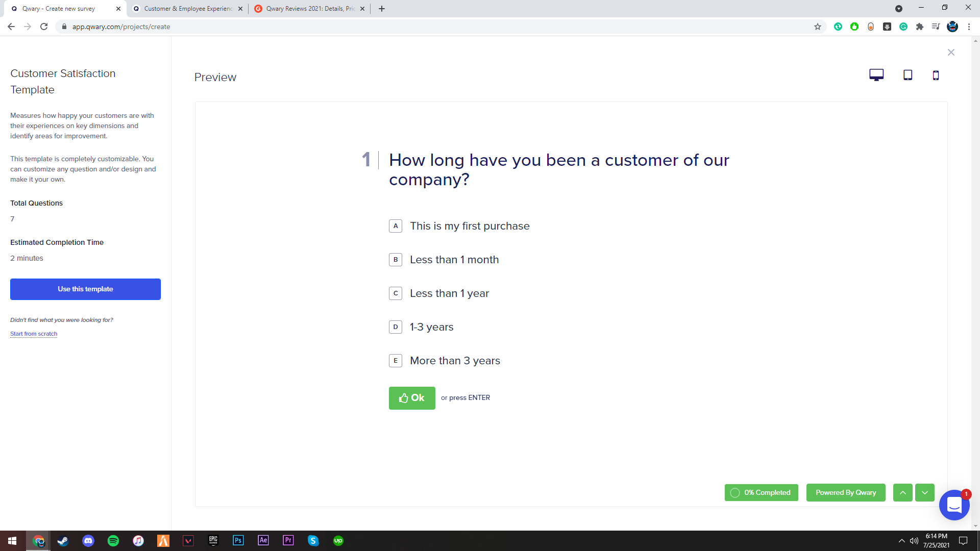This screenshot has width=980, height=551.
Task: Switch to Customer & Employee Experience tab
Action: pyautogui.click(x=188, y=9)
